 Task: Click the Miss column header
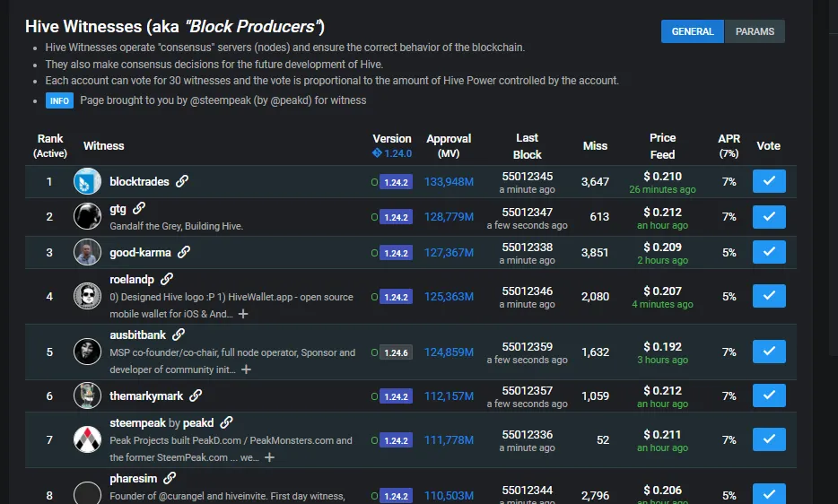coord(596,146)
